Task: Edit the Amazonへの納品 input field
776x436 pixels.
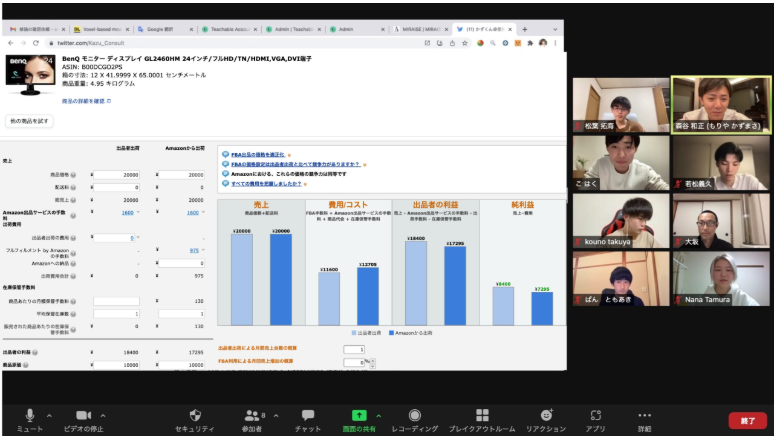Action: click(182, 263)
